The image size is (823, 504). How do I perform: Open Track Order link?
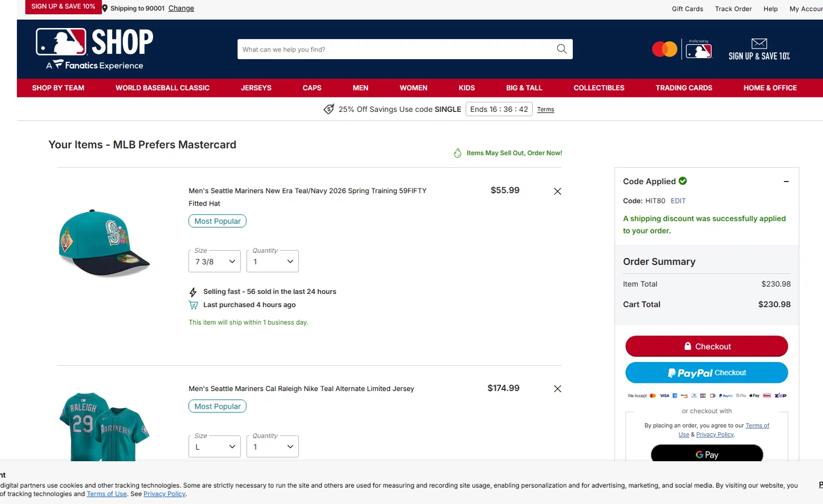click(733, 9)
